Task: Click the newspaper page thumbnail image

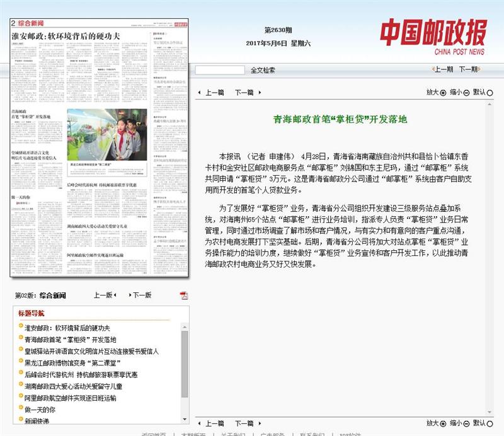Action: pos(99,151)
